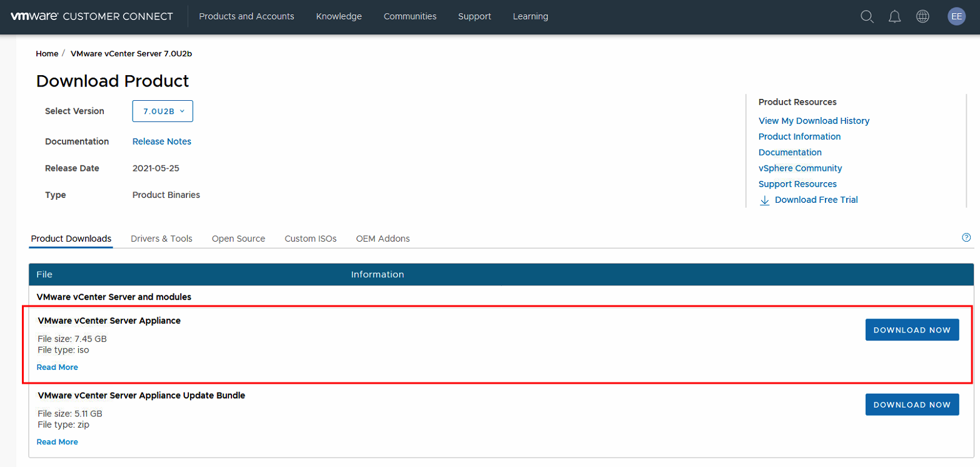The width and height of the screenshot is (980, 467).
Task: Switch to the Open Source tab
Action: [238, 239]
